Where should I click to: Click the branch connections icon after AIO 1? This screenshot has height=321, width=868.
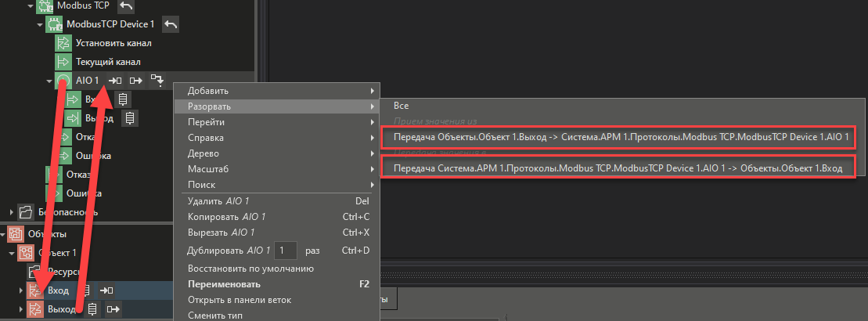tap(158, 80)
